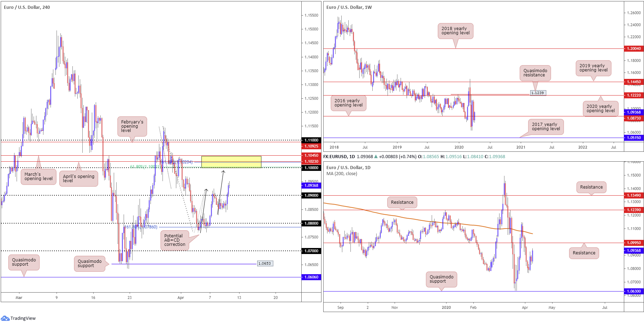Screen dimensions: 644x323
Task: Click the Euro / U.S. Dollar, 1W title
Action: tap(349, 7)
